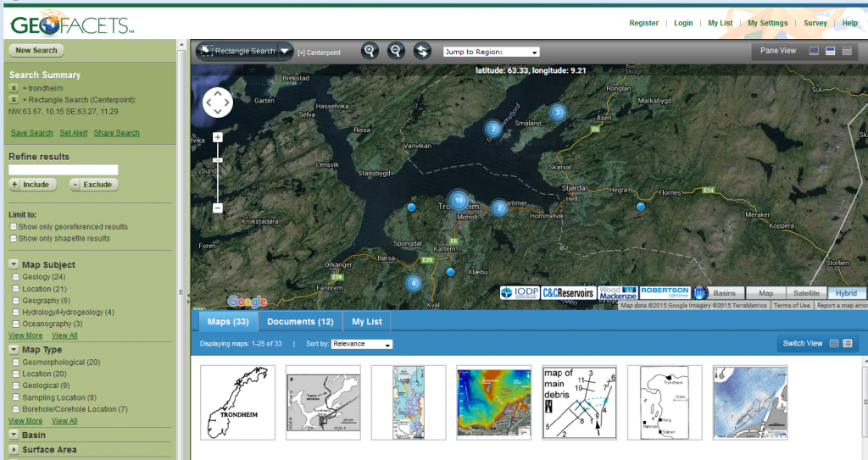
Task: Switch to the Documents (12) tab
Action: [x=300, y=322]
